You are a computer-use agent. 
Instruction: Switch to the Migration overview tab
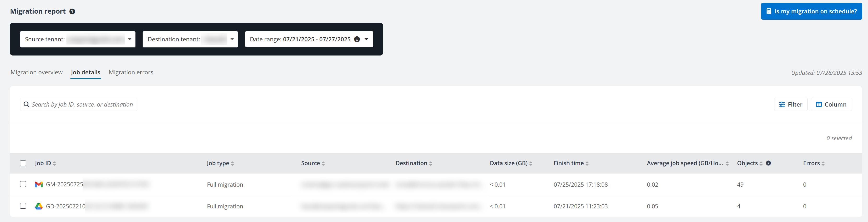point(36,72)
